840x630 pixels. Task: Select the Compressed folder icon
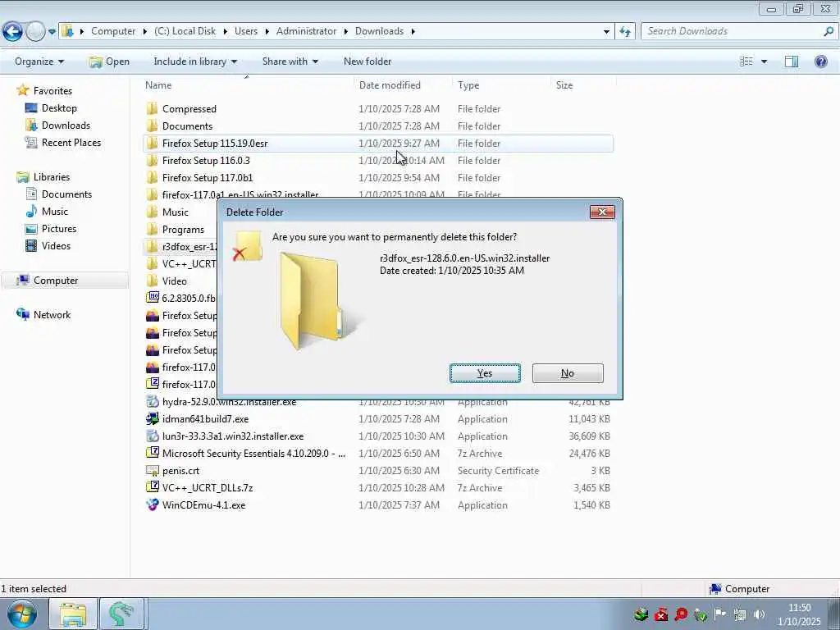[x=152, y=109]
